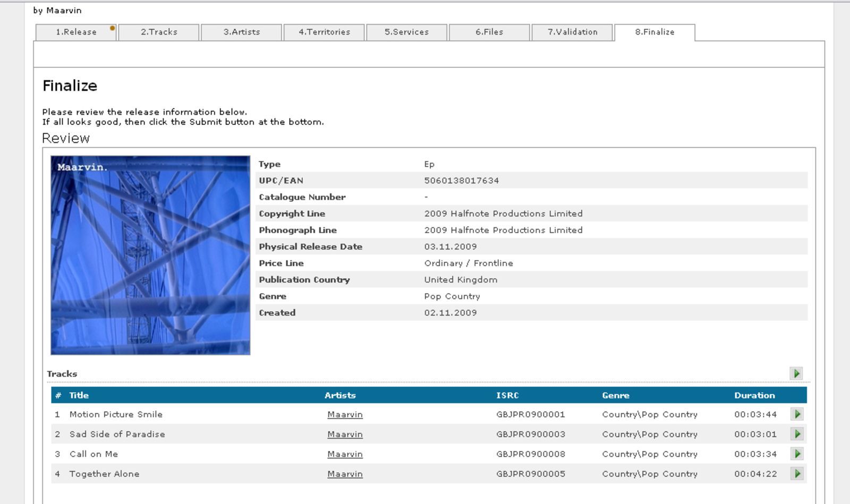Click the Artists column header

coord(340,395)
